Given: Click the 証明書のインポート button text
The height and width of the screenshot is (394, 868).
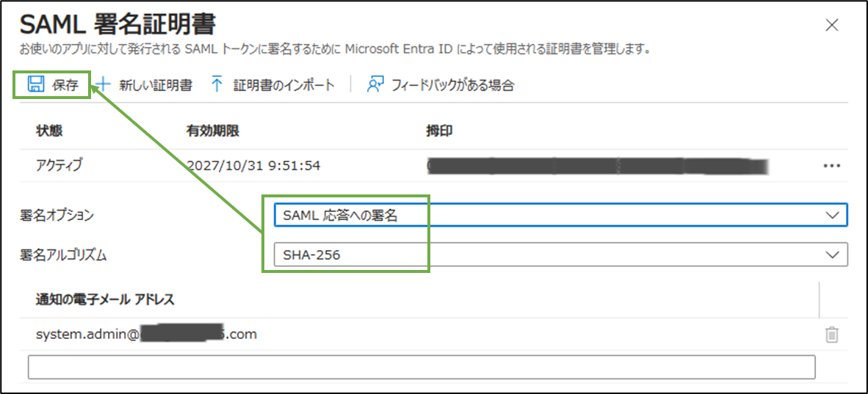Looking at the screenshot, I should [284, 85].
